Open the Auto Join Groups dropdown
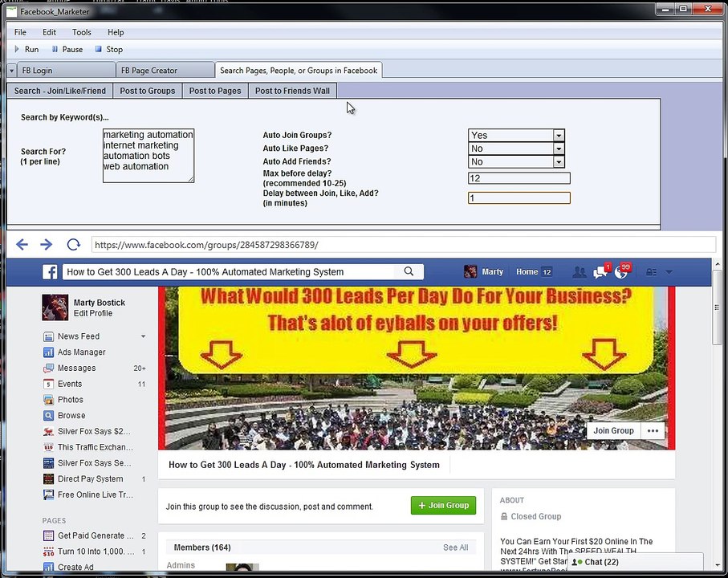The width and height of the screenshot is (728, 578). [559, 135]
